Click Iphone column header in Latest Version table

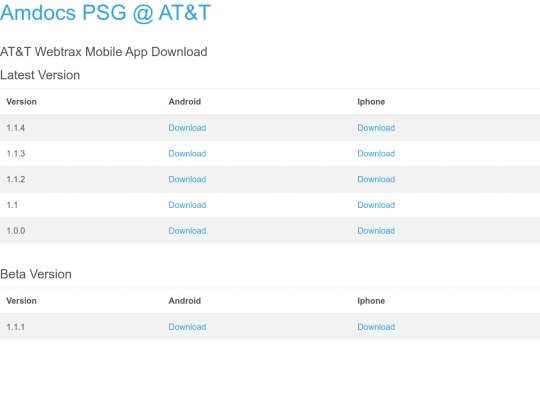371,102
